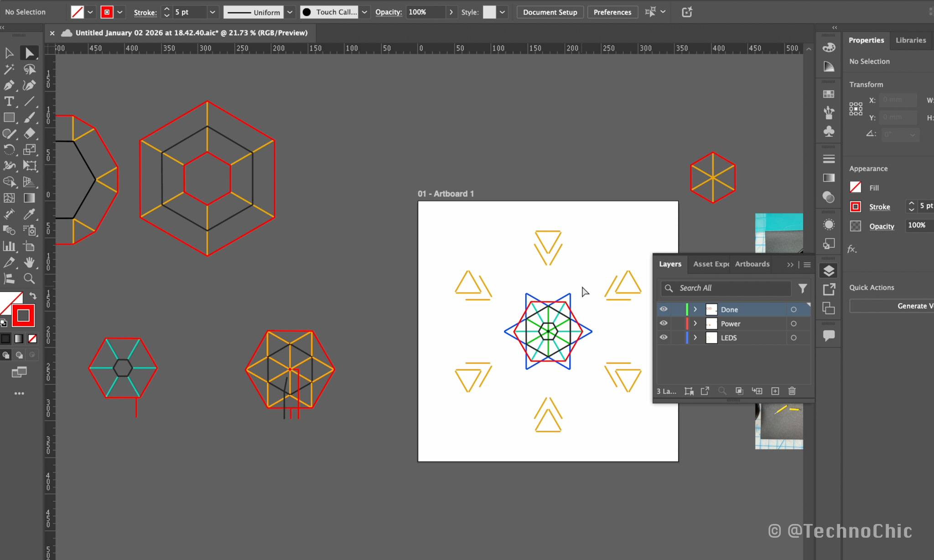
Task: Select the Zoom tool
Action: [x=29, y=278]
